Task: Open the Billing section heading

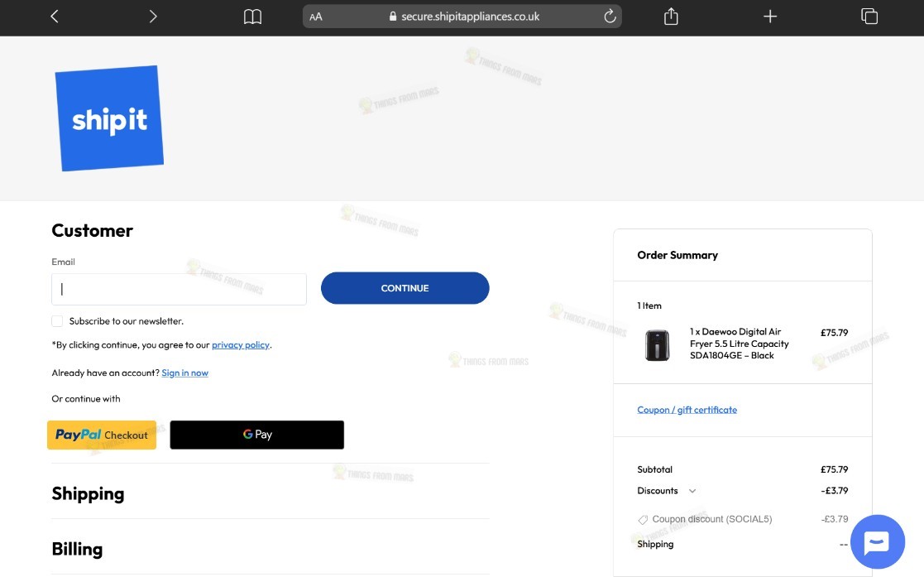Action: pos(77,550)
